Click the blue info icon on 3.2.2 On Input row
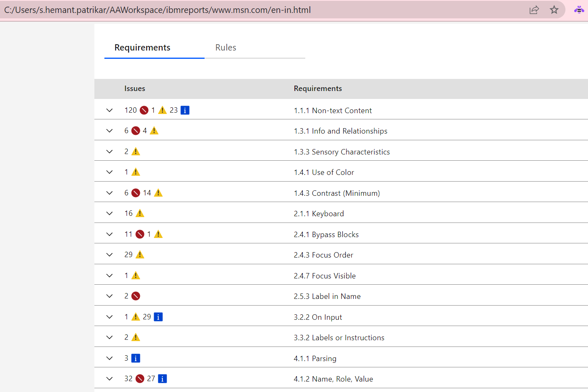588x392 pixels. coord(158,316)
